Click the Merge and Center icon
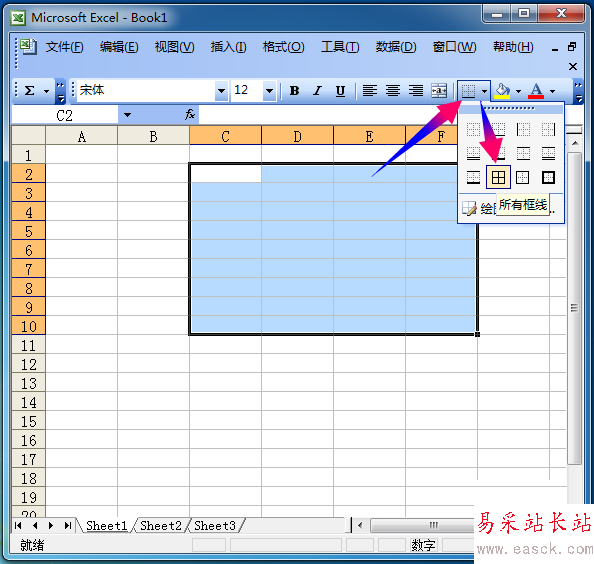 439,91
